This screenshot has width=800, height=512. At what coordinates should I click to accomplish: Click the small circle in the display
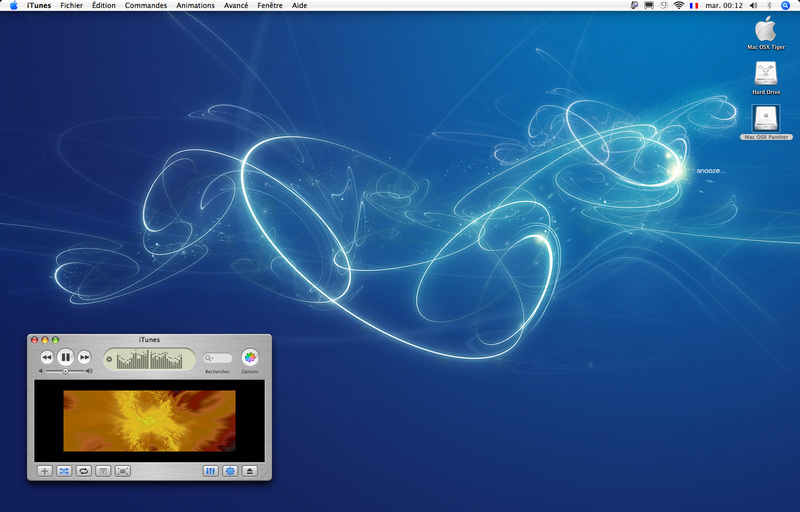(109, 360)
